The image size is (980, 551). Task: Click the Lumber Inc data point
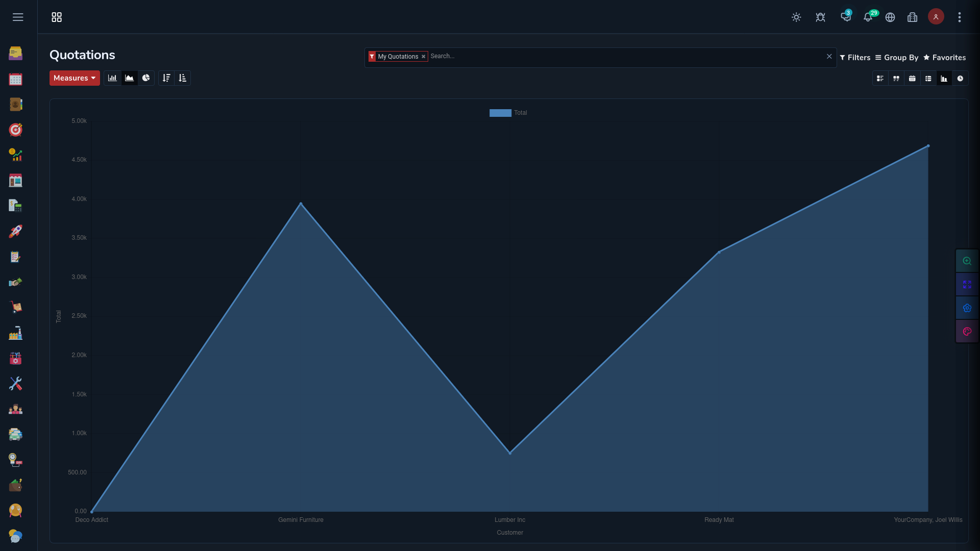pyautogui.click(x=510, y=453)
